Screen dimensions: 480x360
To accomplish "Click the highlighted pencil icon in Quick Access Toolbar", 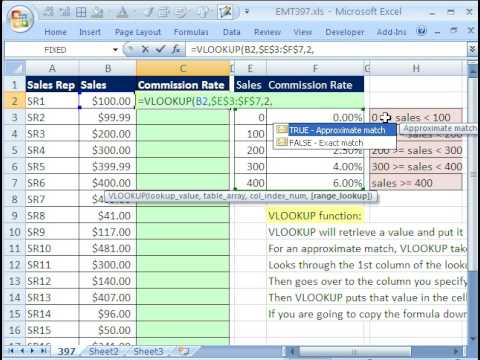I will click(x=226, y=12).
